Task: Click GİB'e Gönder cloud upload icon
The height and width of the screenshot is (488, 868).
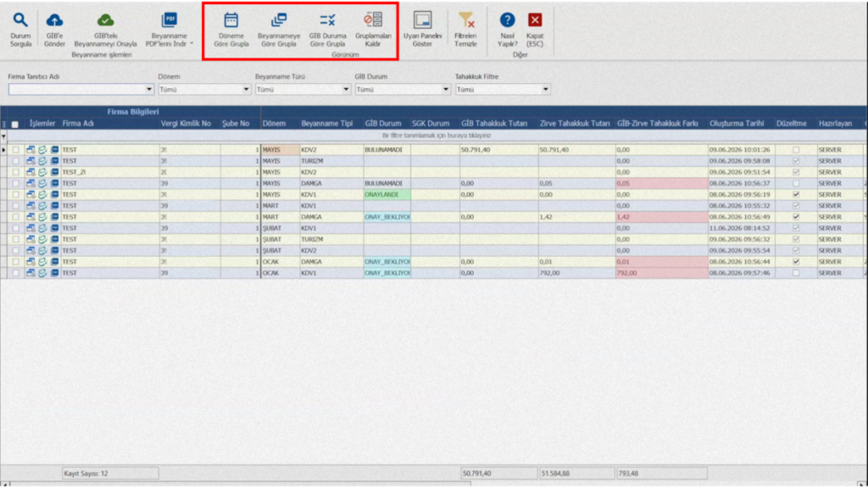Action: (54, 20)
